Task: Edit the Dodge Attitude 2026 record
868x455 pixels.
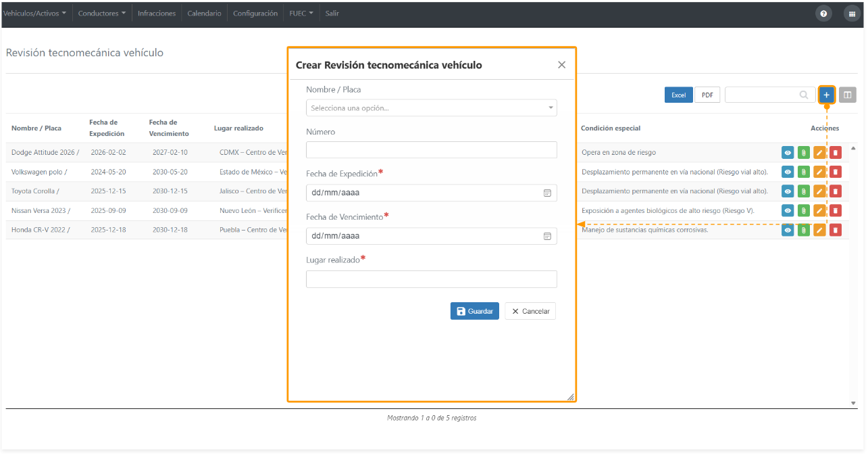Action: (x=819, y=153)
